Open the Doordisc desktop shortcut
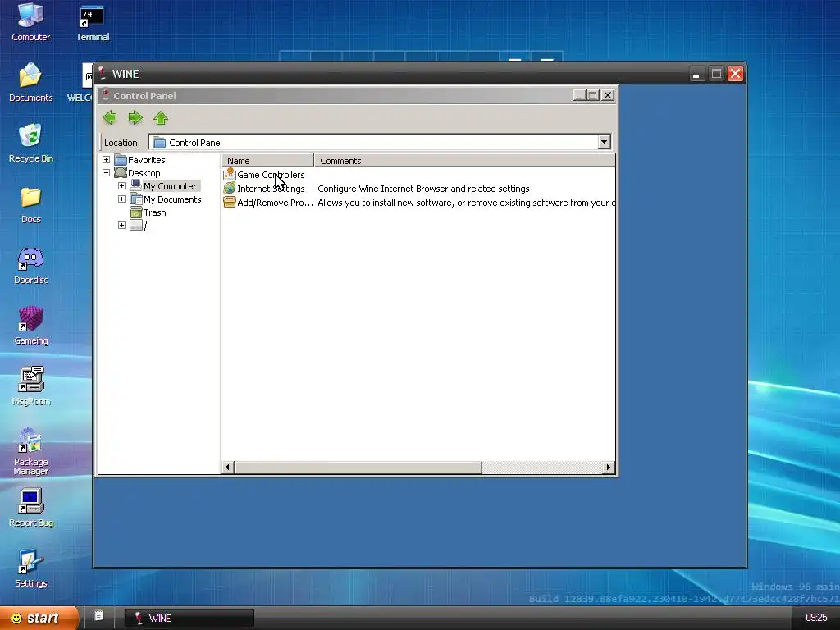 30,266
